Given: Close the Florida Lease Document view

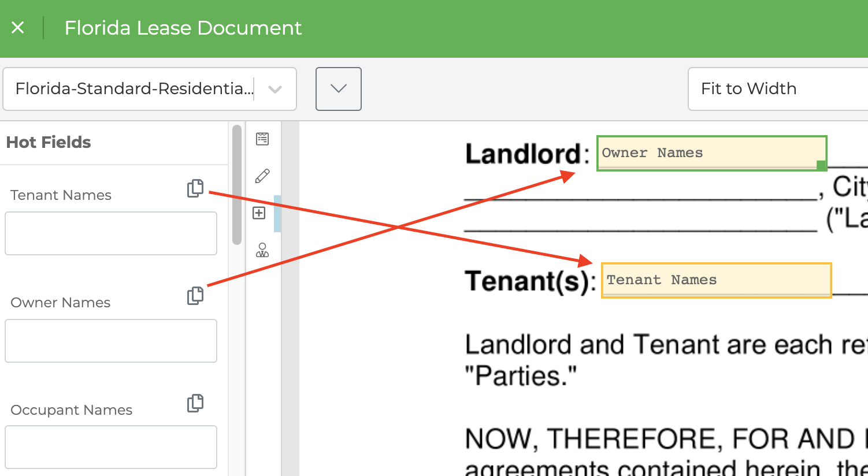Looking at the screenshot, I should point(18,28).
